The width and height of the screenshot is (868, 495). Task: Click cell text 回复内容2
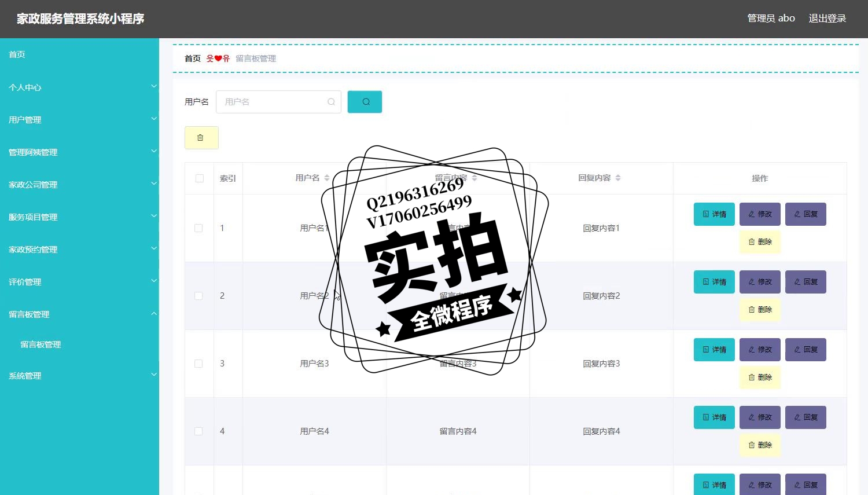pos(601,296)
